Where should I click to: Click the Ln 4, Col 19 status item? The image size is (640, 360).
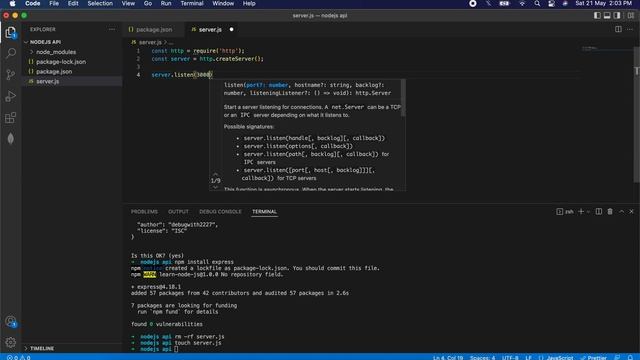pos(448,357)
